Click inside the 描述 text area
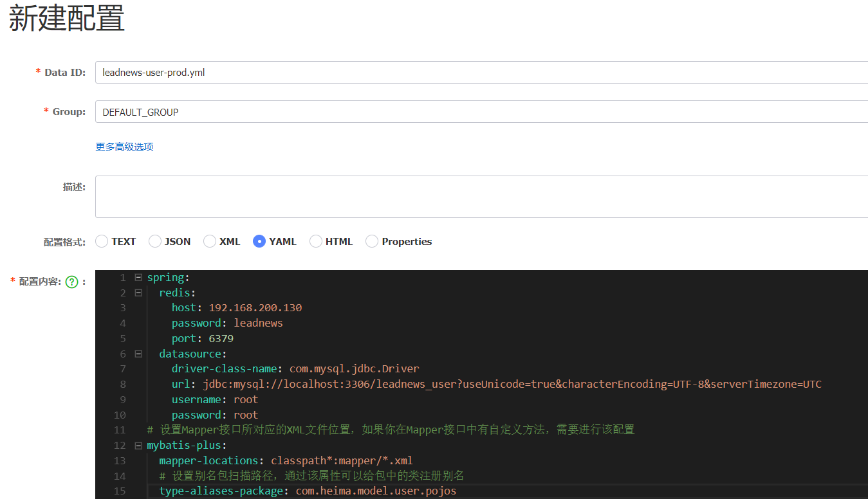Image resolution: width=868 pixels, height=499 pixels. click(481, 197)
